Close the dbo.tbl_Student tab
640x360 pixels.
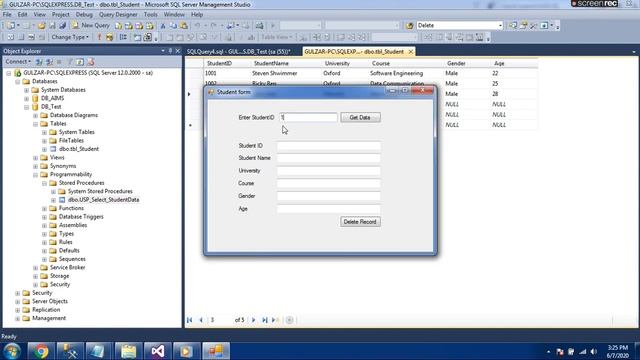pyautogui.click(x=411, y=52)
